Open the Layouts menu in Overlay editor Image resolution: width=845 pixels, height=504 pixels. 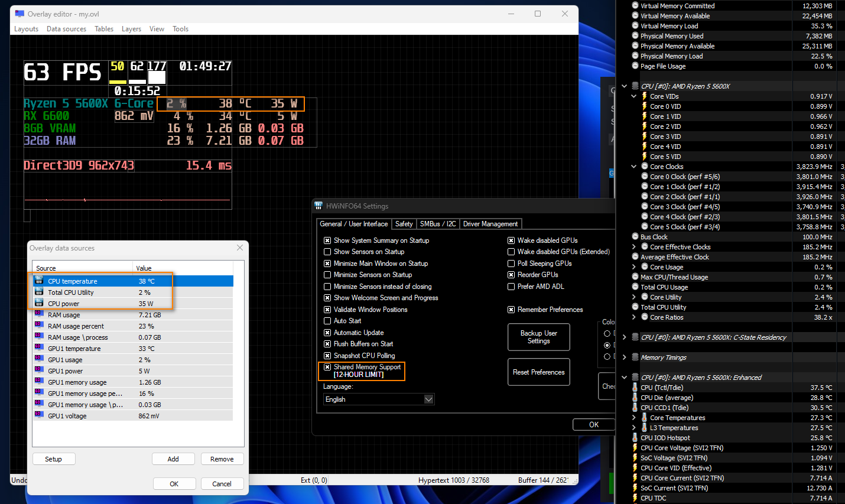26,29
